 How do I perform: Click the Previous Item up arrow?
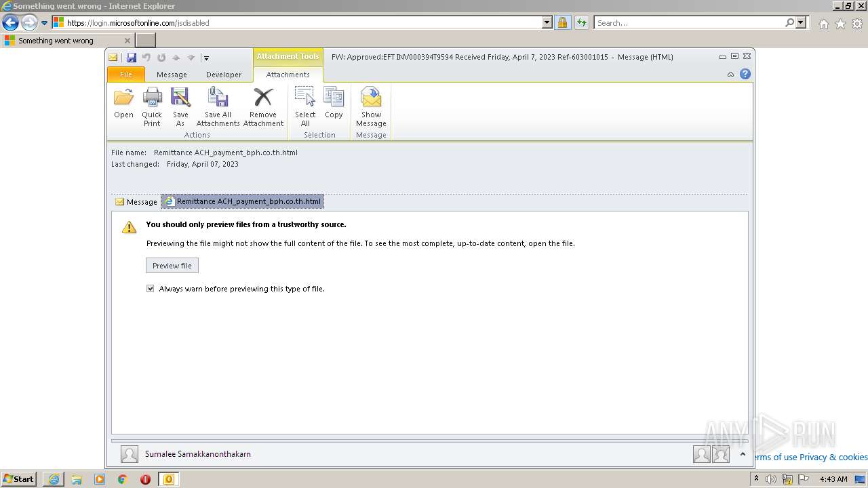176,58
